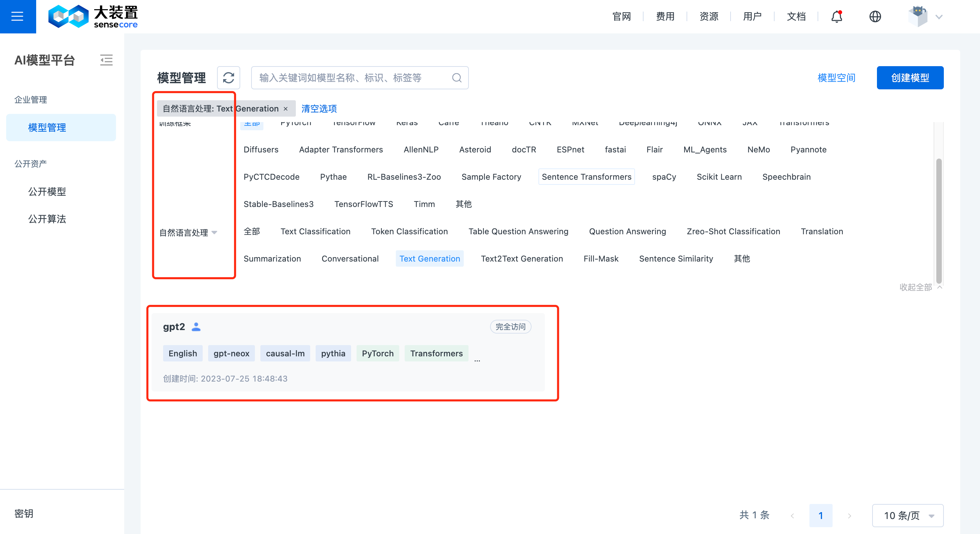The width and height of the screenshot is (980, 534).
Task: Click the user avatar icon
Action: click(x=918, y=16)
